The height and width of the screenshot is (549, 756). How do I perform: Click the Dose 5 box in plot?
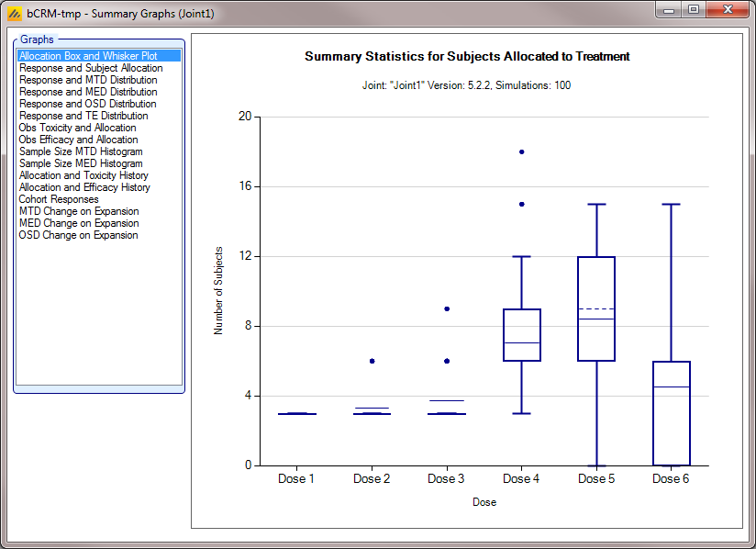tap(596, 308)
